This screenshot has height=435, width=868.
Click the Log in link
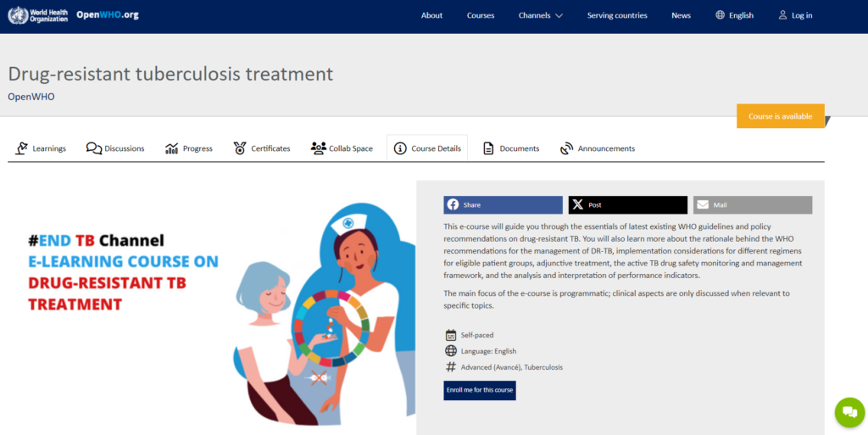pyautogui.click(x=802, y=15)
